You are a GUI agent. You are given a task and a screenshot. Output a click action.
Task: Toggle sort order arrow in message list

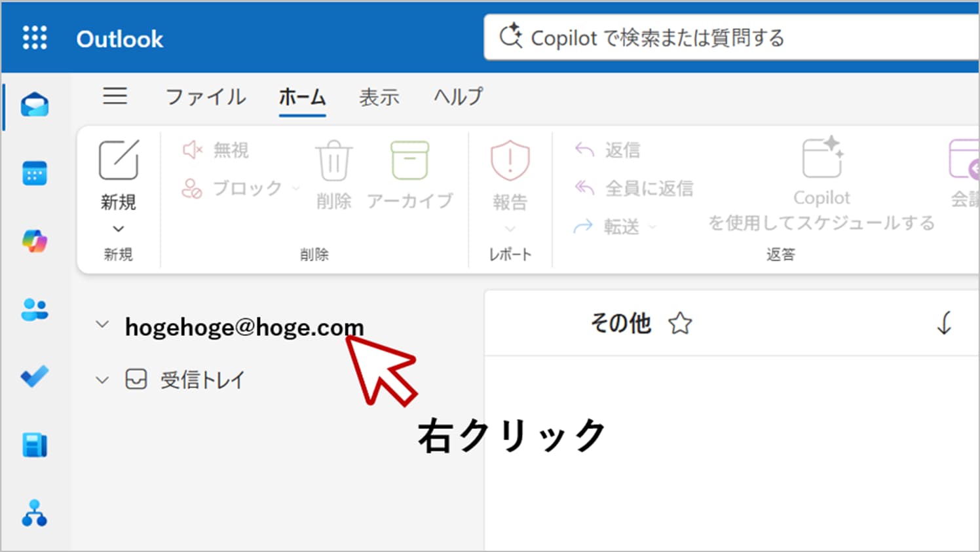tap(944, 323)
